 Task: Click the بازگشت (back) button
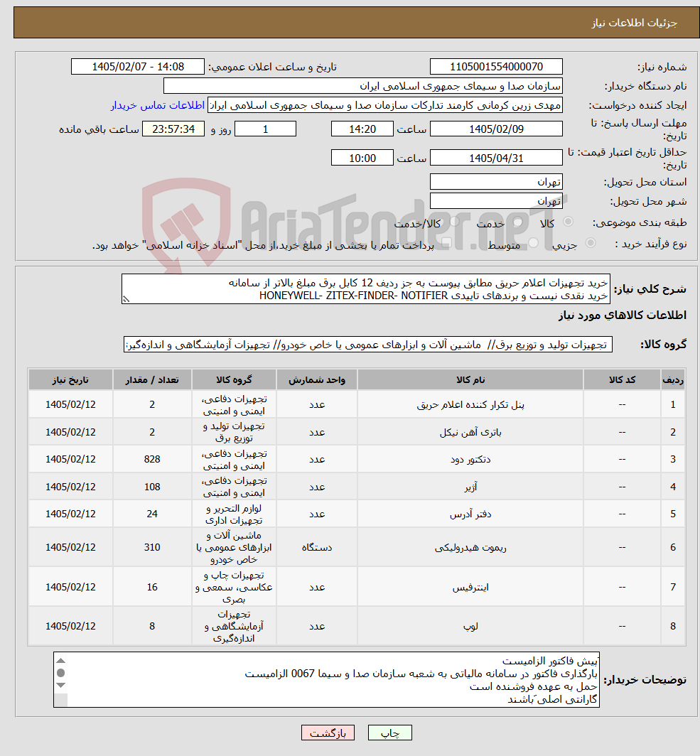point(328,733)
